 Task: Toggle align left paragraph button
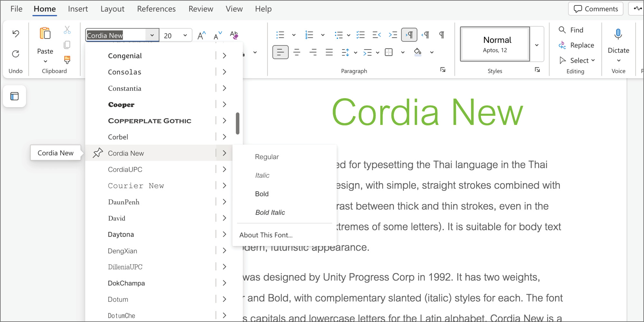[x=280, y=52]
